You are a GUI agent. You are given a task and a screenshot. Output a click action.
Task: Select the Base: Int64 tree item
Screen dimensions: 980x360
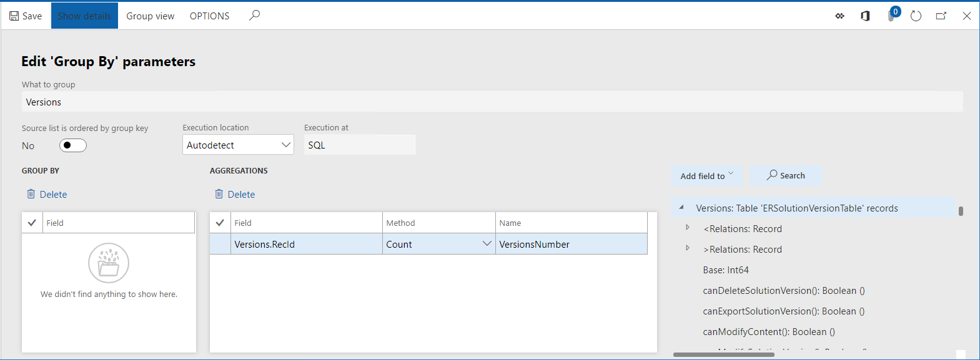click(x=726, y=270)
